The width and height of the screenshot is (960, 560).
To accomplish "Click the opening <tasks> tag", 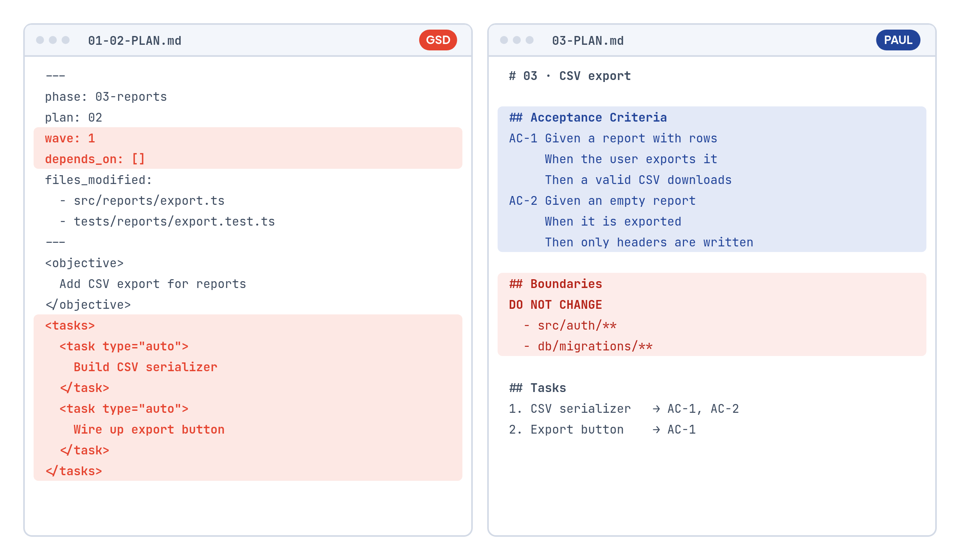I will coord(70,326).
